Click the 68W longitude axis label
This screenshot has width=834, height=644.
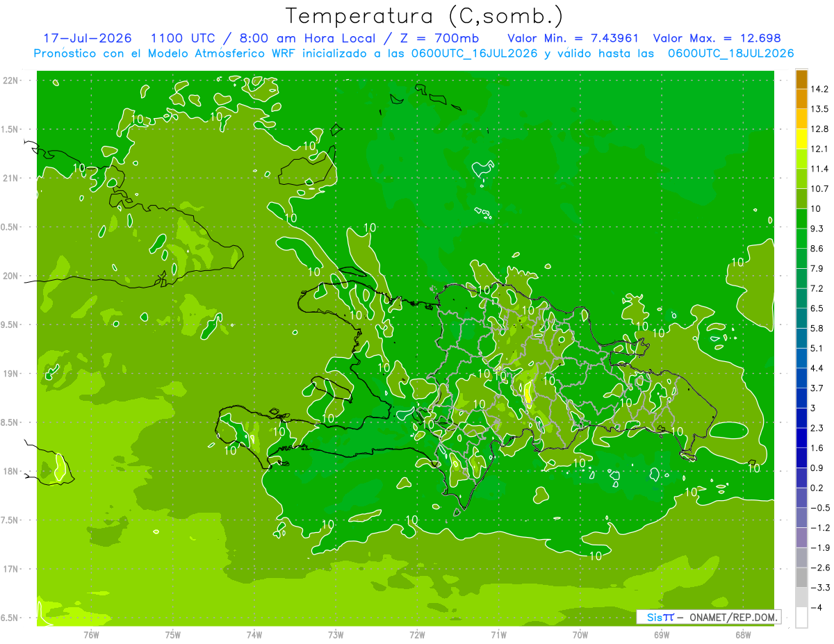click(x=743, y=635)
